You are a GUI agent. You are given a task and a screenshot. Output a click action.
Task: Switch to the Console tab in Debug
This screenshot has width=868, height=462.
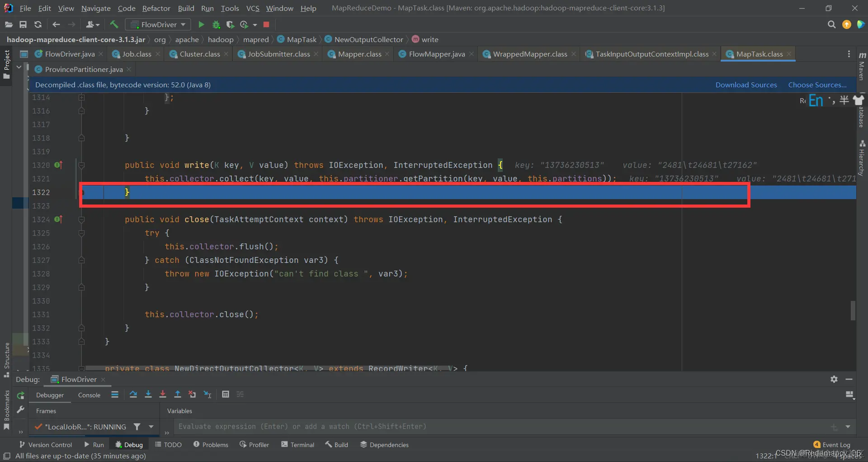(x=89, y=395)
